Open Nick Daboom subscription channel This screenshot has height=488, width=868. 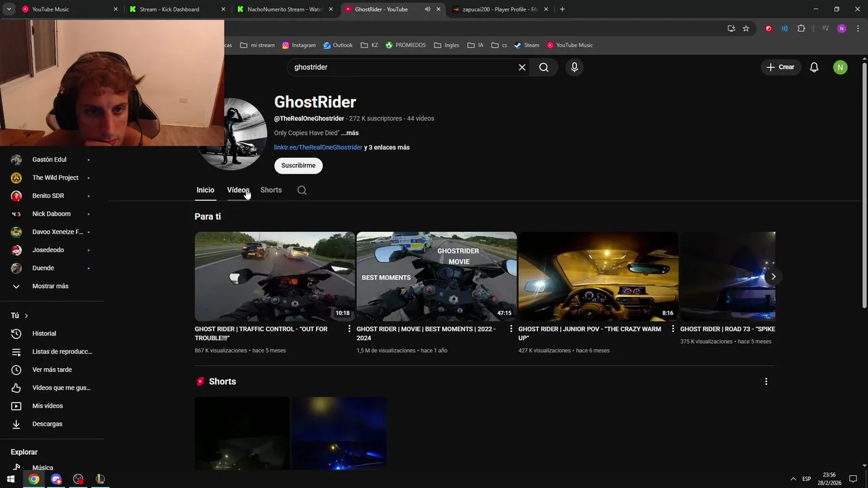click(52, 213)
